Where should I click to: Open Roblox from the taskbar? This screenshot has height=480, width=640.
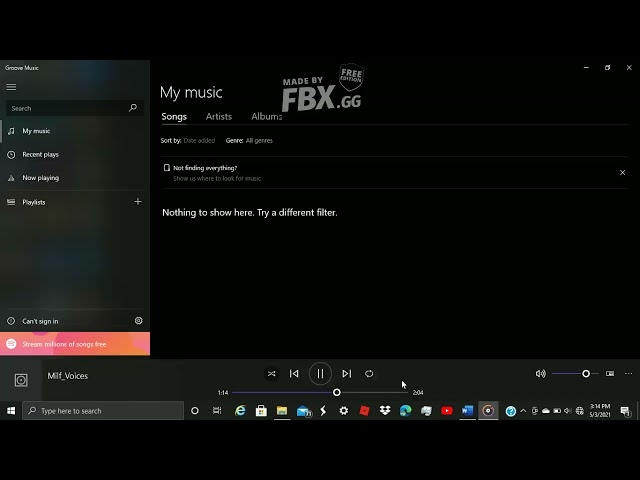(x=364, y=411)
